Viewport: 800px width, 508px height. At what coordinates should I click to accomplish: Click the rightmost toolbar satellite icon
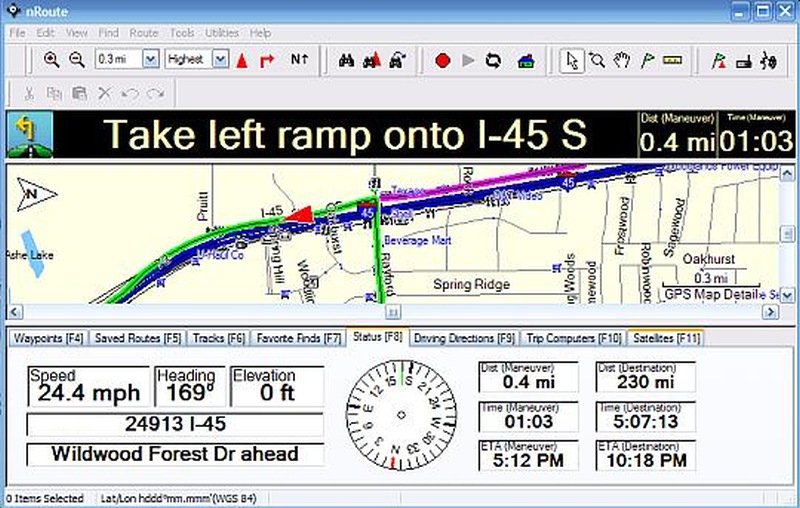click(768, 61)
